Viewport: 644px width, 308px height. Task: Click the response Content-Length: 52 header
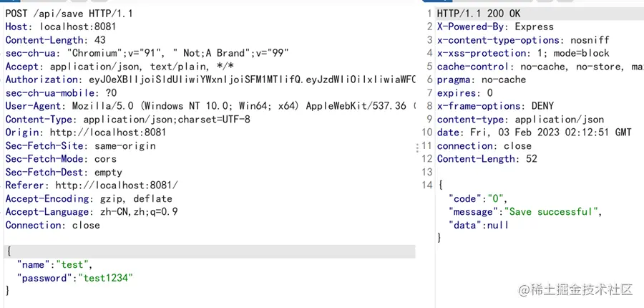click(487, 159)
